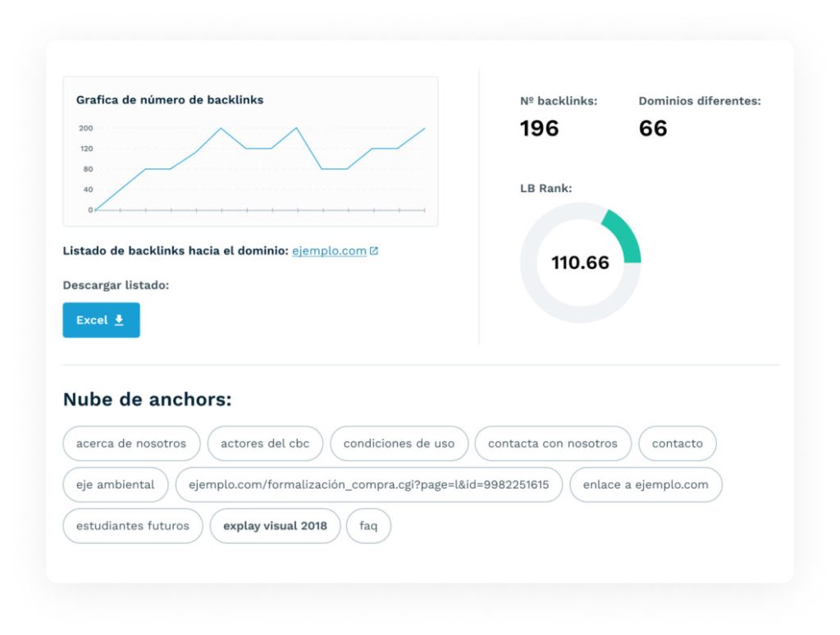Click the 'faq' anchor tag
840x635 pixels.
[368, 525]
